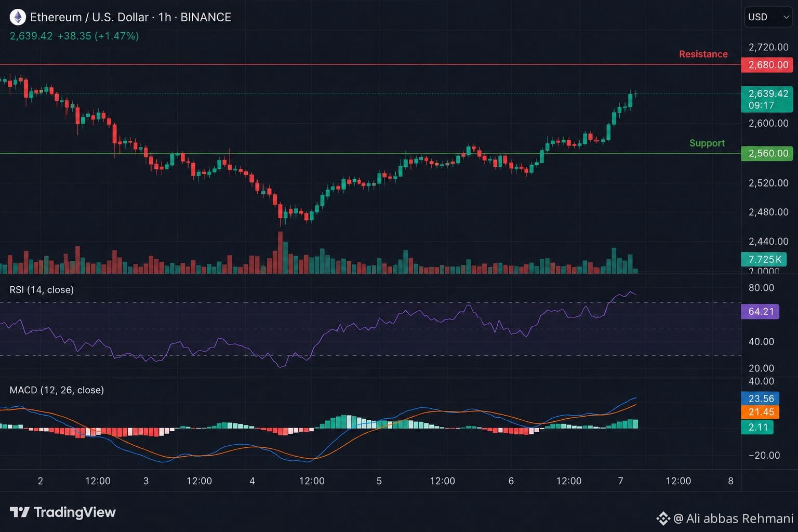798x532 pixels.
Task: Click the TradingView logo
Action: pos(63,512)
